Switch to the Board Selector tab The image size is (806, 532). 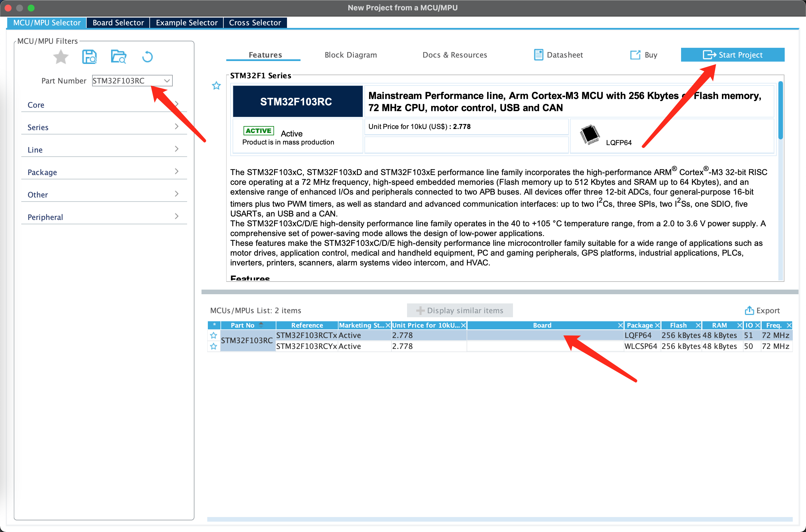[x=118, y=23]
